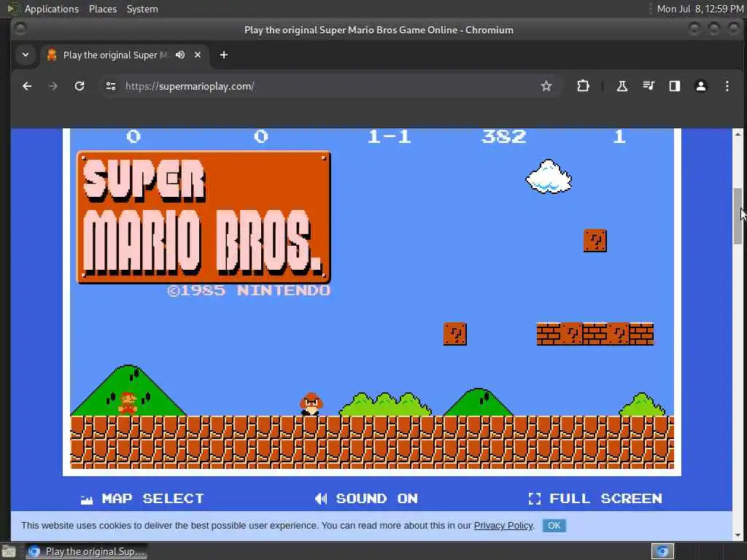Click the Chromium entry in the taskbar
Image resolution: width=747 pixels, height=560 pixels.
[86, 551]
